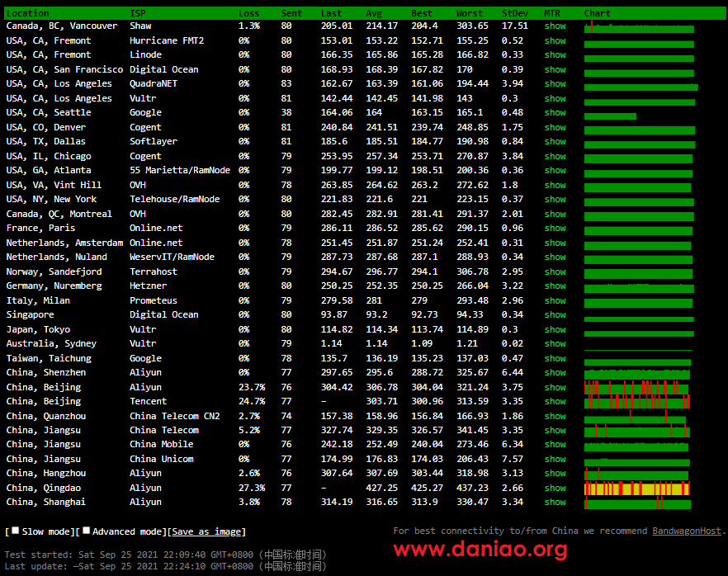Show MTR for Jiangsu China Mobile

555,444
